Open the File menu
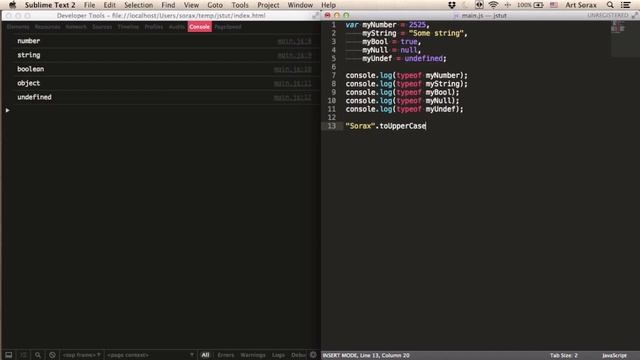Screen dimensions: 640x360 click(89, 5)
